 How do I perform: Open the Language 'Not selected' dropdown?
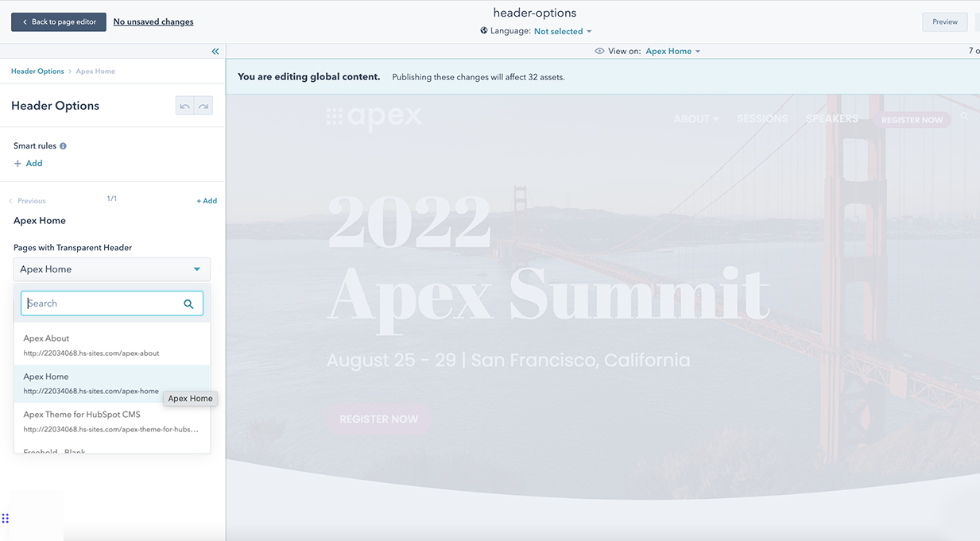pyautogui.click(x=559, y=31)
